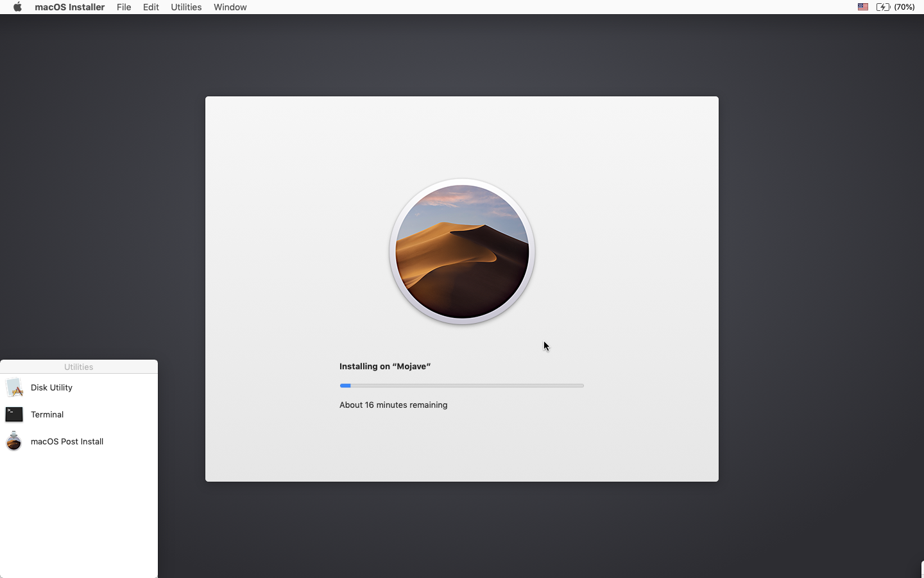924x578 pixels.
Task: Open macOS Post Install utility
Action: pyautogui.click(x=67, y=442)
